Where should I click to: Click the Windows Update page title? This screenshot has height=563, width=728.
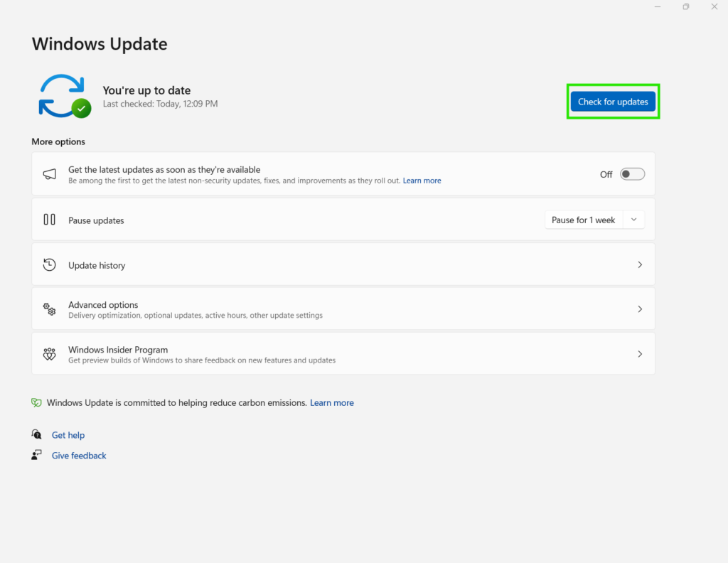pyautogui.click(x=100, y=44)
